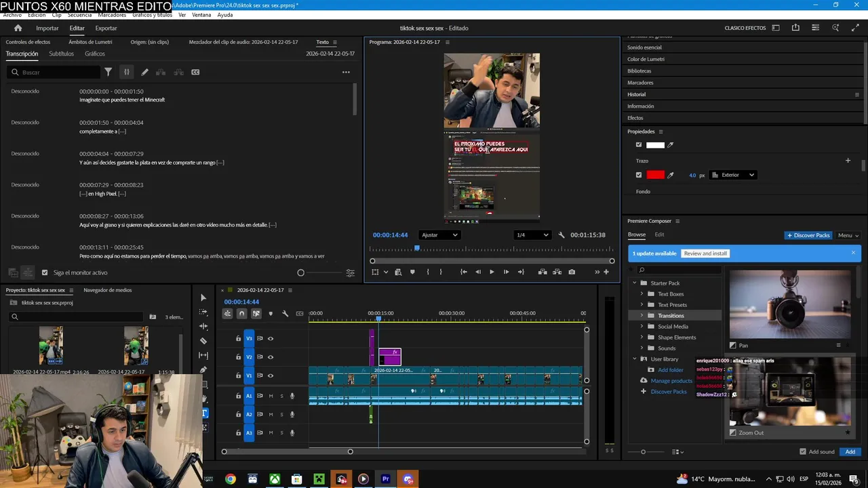This screenshot has width=868, height=488.
Task: Toggle lock on track V1
Action: tap(238, 375)
